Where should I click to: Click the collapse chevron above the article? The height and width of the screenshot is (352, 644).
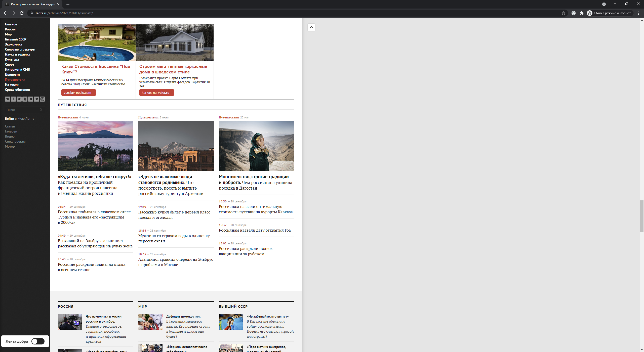coord(311,28)
